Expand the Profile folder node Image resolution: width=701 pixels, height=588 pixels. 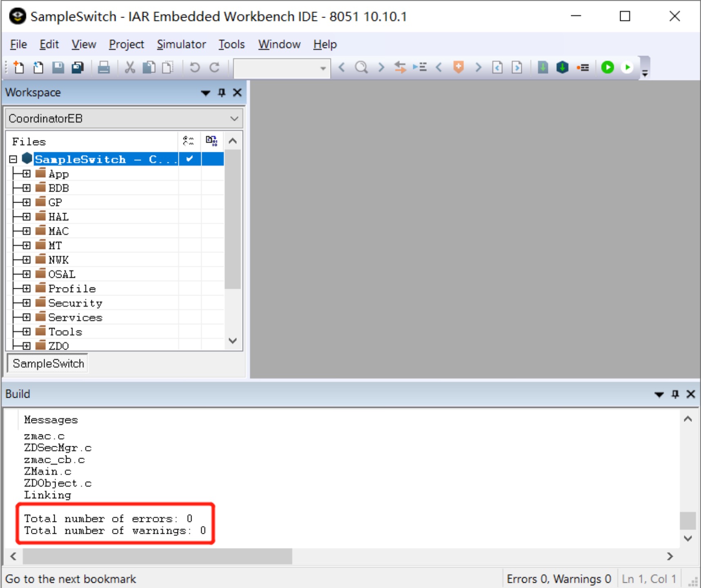pyautogui.click(x=27, y=289)
